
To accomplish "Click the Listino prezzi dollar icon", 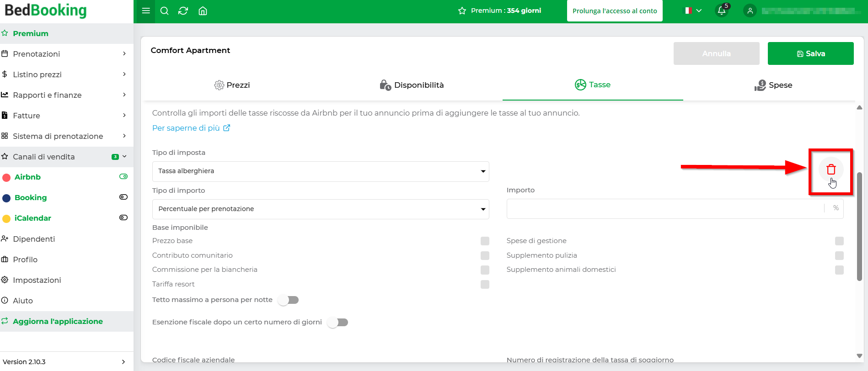I will pyautogui.click(x=5, y=74).
